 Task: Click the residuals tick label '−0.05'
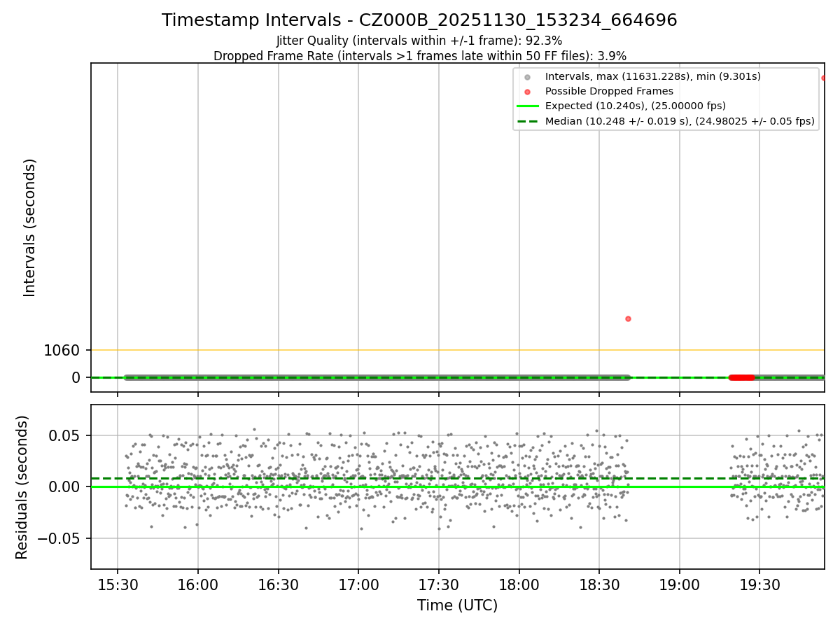(x=59, y=538)
